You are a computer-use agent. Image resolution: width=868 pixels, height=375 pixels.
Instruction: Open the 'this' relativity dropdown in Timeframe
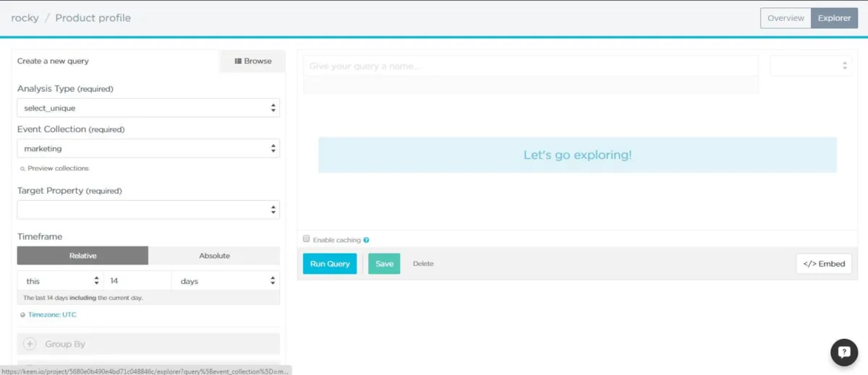click(x=60, y=280)
